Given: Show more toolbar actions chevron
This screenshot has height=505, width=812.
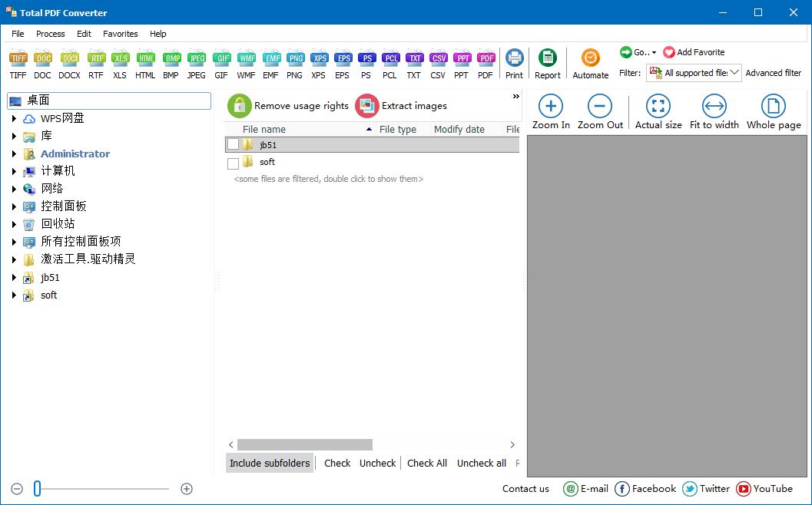Looking at the screenshot, I should [x=515, y=96].
